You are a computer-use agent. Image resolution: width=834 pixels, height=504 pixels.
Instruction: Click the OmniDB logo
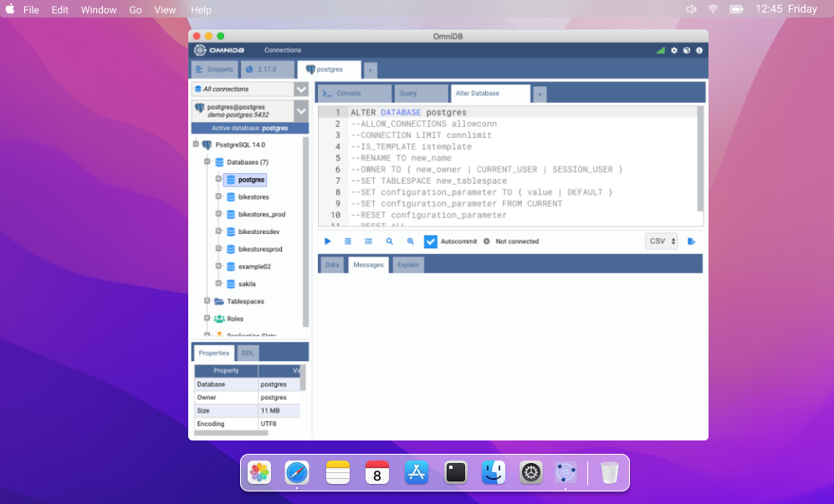pyautogui.click(x=219, y=50)
